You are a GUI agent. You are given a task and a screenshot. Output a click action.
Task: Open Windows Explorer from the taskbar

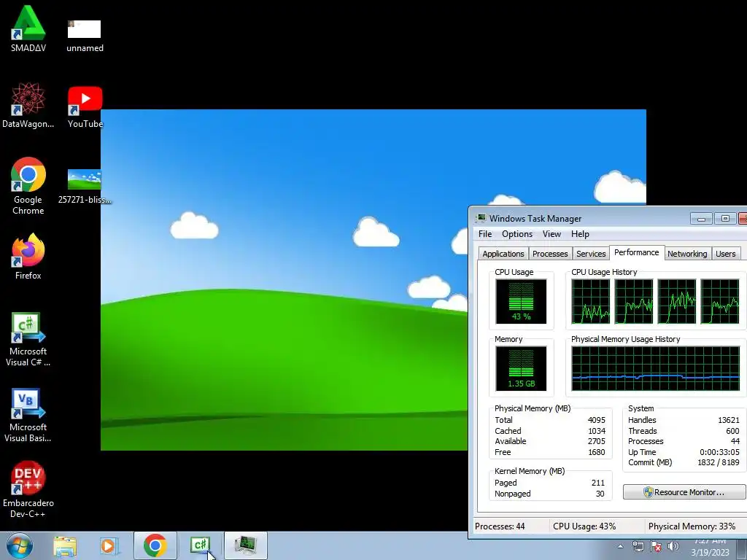pos(65,545)
